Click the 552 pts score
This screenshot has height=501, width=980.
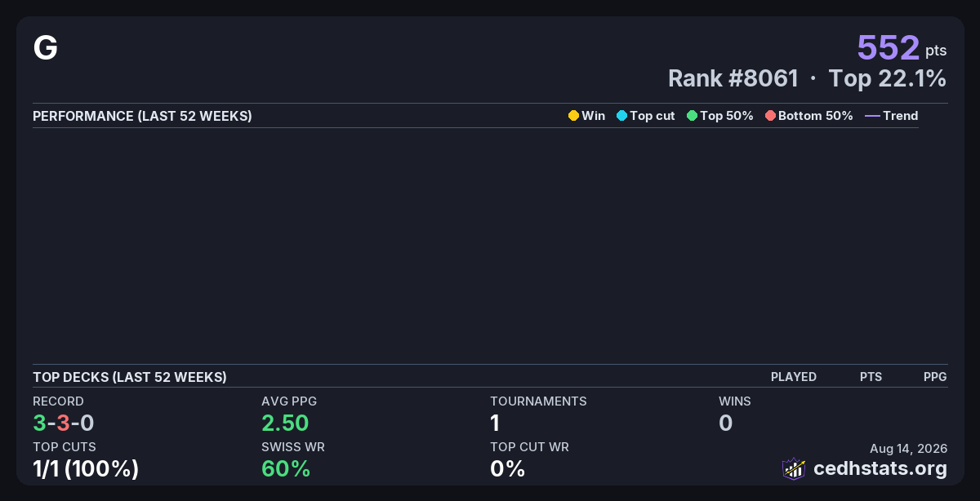(902, 47)
